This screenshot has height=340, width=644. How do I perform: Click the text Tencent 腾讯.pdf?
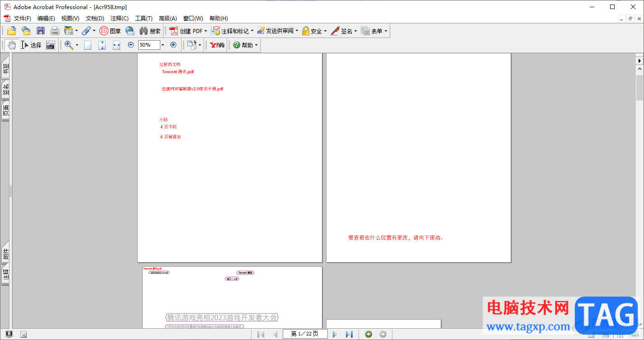[x=178, y=71]
